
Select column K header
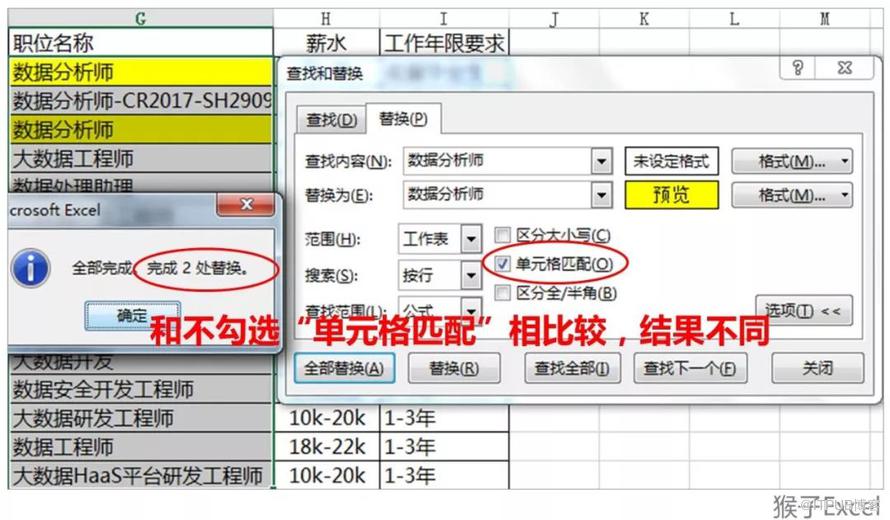[x=644, y=19]
